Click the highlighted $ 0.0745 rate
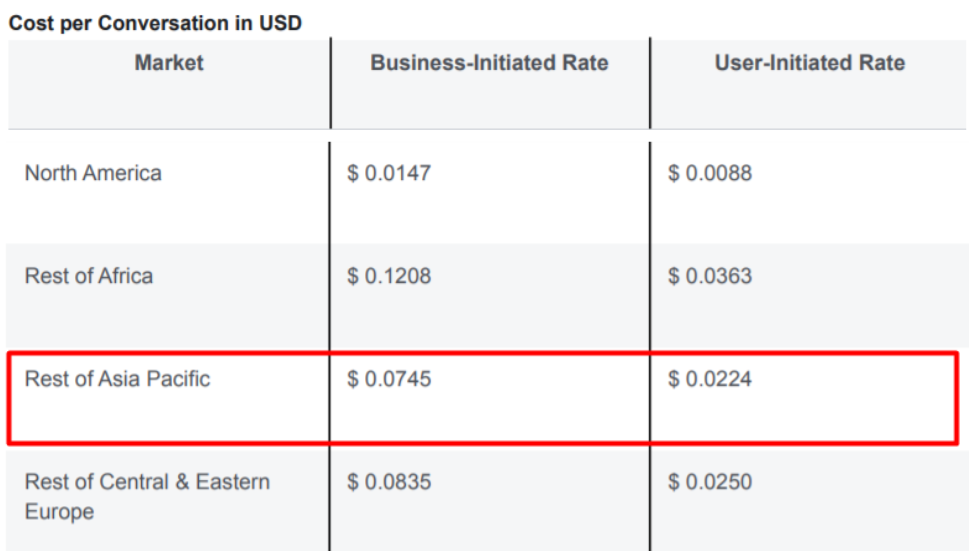The width and height of the screenshot is (969, 551). 389,379
